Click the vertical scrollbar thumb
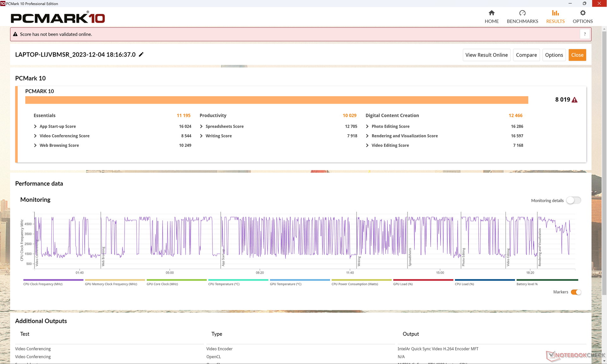Viewport: 607px width, 364px height. pyautogui.click(x=604, y=163)
